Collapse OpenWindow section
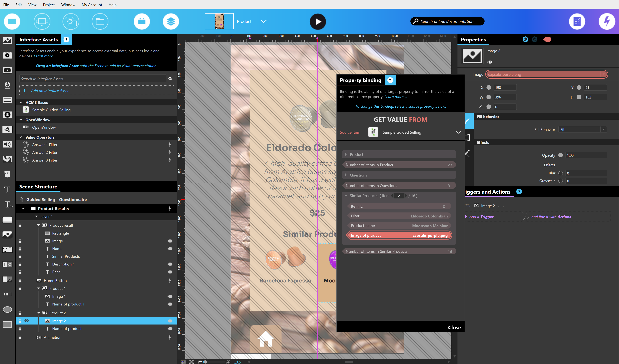 pos(21,120)
